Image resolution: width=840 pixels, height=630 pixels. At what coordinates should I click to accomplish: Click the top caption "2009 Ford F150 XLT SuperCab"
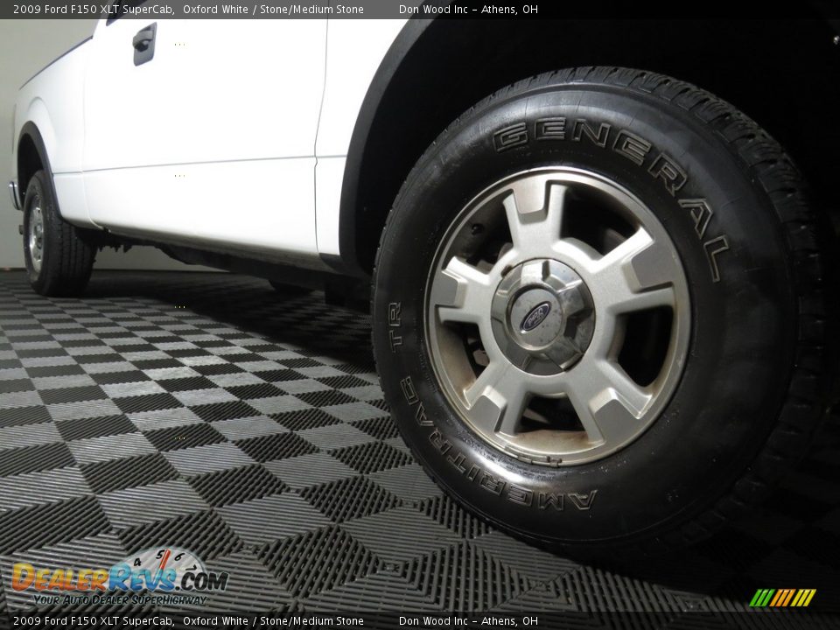click(94, 9)
